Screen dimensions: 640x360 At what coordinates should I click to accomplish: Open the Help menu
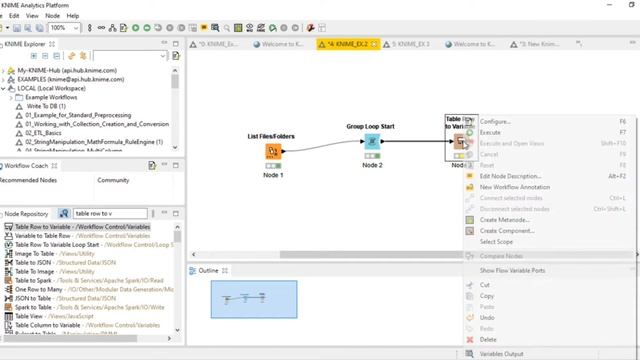click(x=73, y=16)
